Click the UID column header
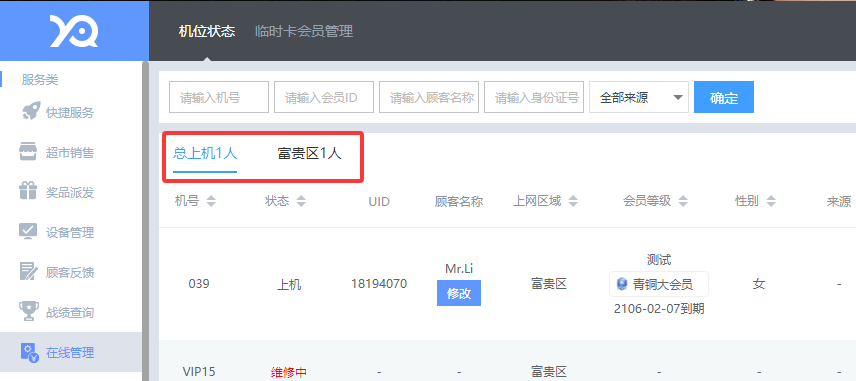 pyautogui.click(x=379, y=201)
